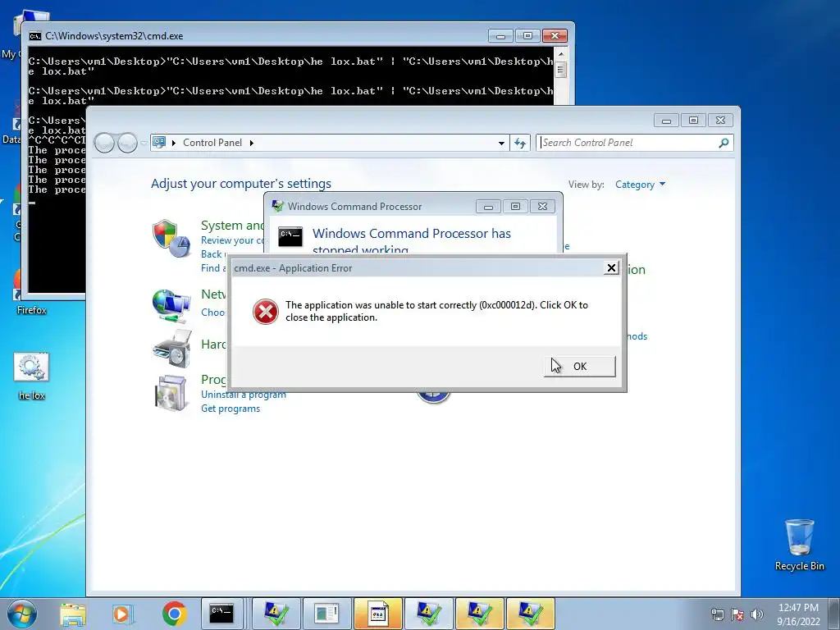Click the address bar computer icon

pyautogui.click(x=159, y=142)
